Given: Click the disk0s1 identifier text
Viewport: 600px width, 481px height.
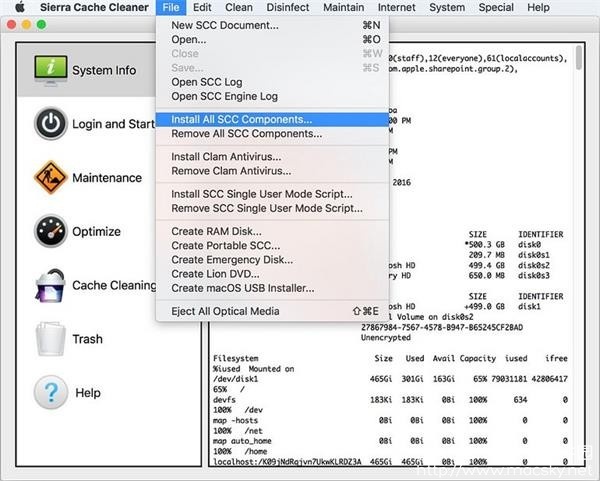Looking at the screenshot, I should tap(534, 255).
